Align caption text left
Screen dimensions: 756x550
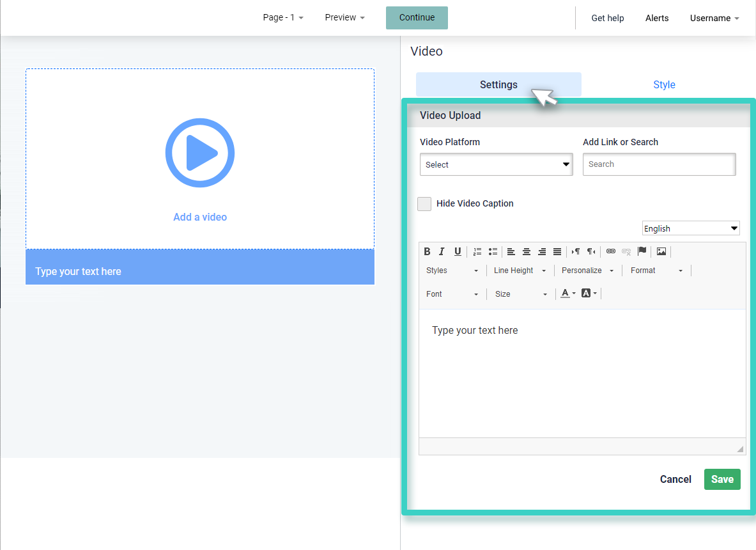[511, 251]
